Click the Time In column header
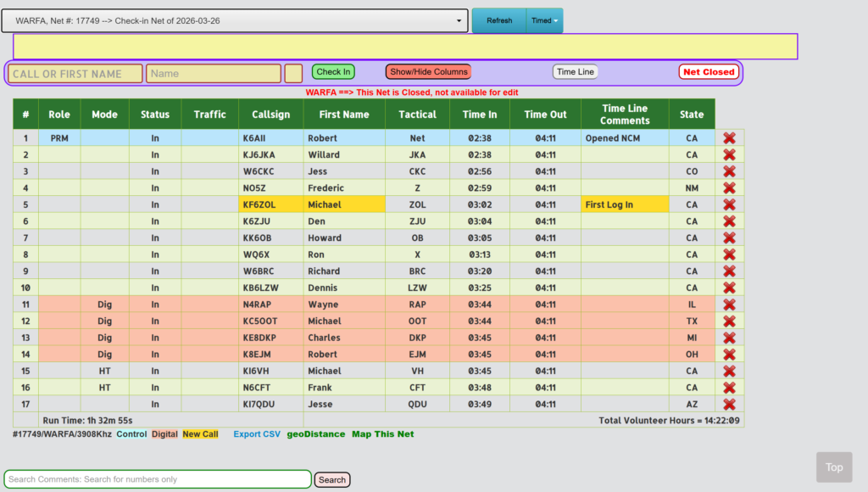This screenshot has height=492, width=868. (480, 115)
